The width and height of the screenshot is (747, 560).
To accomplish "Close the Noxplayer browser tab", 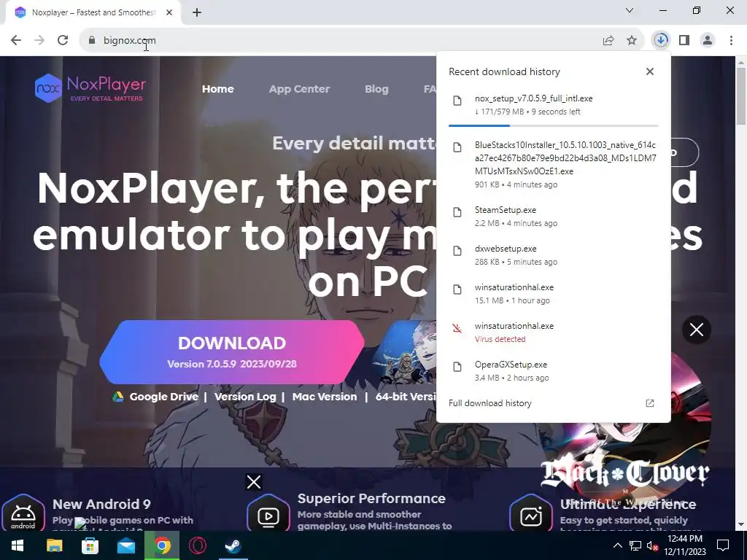I will (169, 12).
